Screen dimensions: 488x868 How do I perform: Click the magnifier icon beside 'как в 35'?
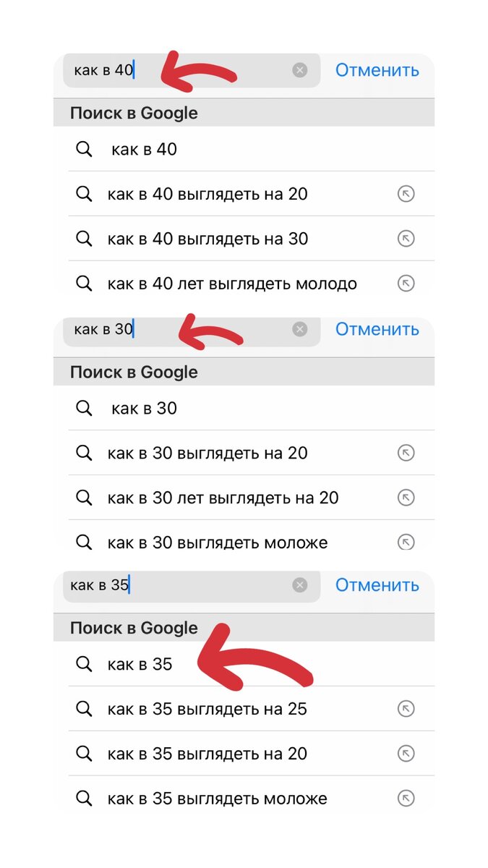tap(84, 664)
